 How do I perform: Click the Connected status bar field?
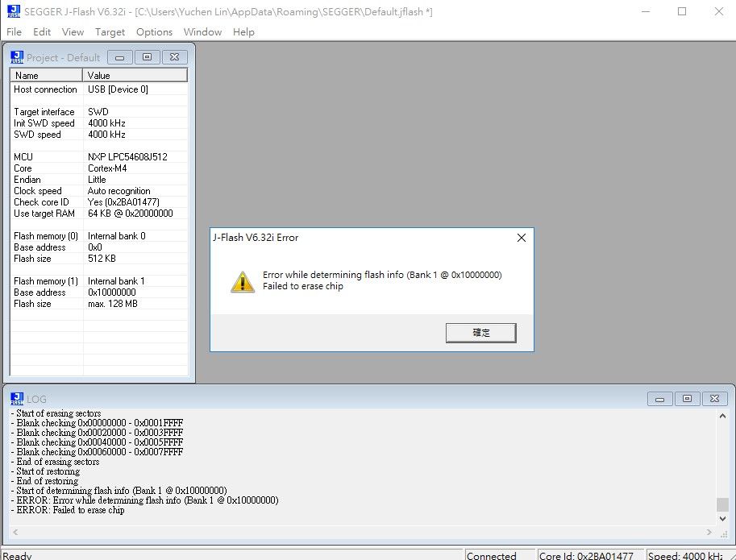500,555
